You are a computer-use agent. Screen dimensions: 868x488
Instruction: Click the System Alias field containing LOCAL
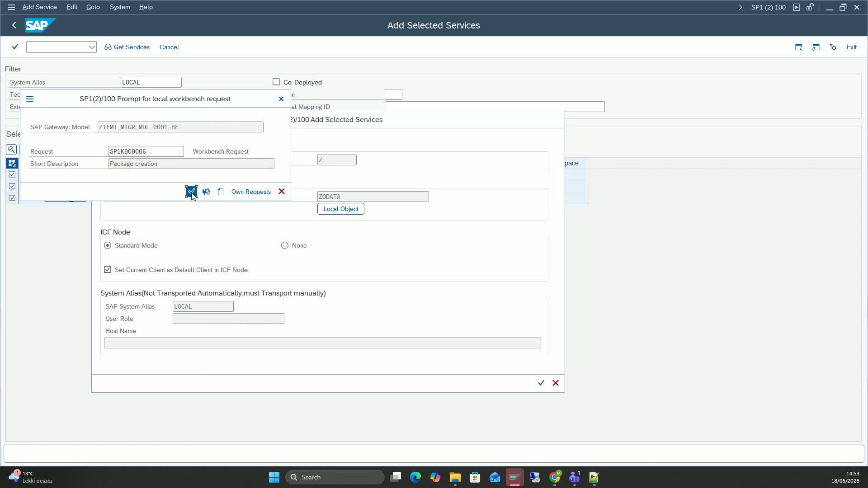tap(151, 82)
